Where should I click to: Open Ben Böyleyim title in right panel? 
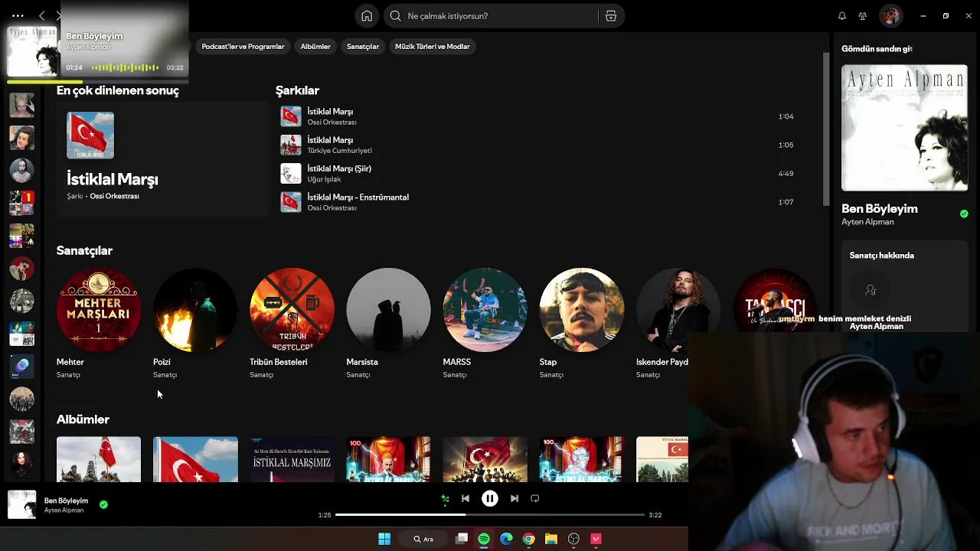coord(880,208)
